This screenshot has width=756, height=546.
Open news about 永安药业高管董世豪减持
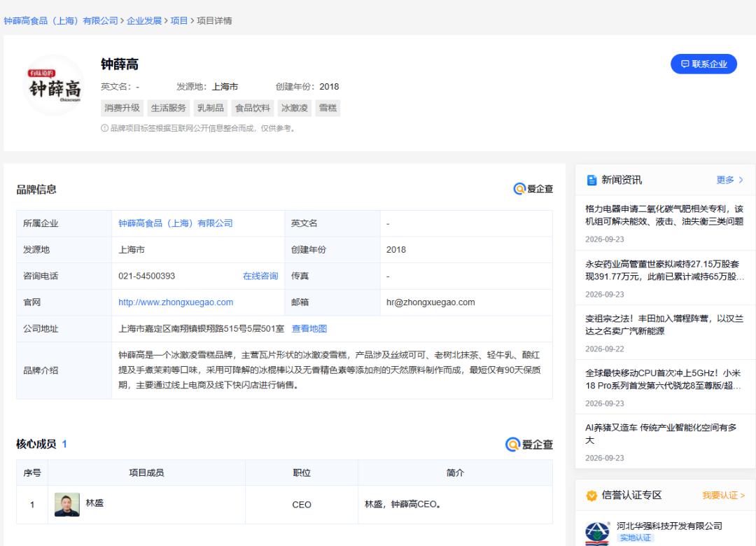pyautogui.click(x=664, y=270)
